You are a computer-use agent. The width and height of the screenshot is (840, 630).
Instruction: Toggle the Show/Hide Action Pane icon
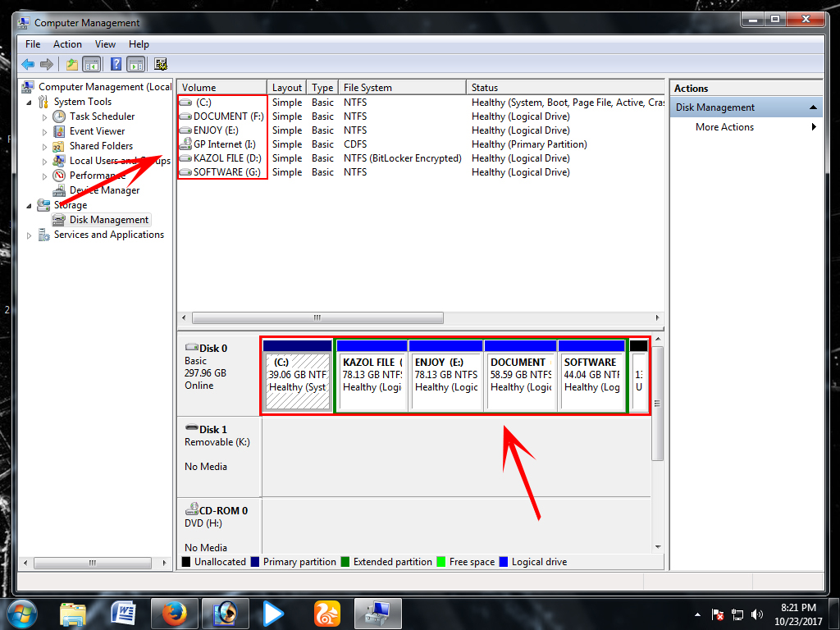click(x=136, y=65)
